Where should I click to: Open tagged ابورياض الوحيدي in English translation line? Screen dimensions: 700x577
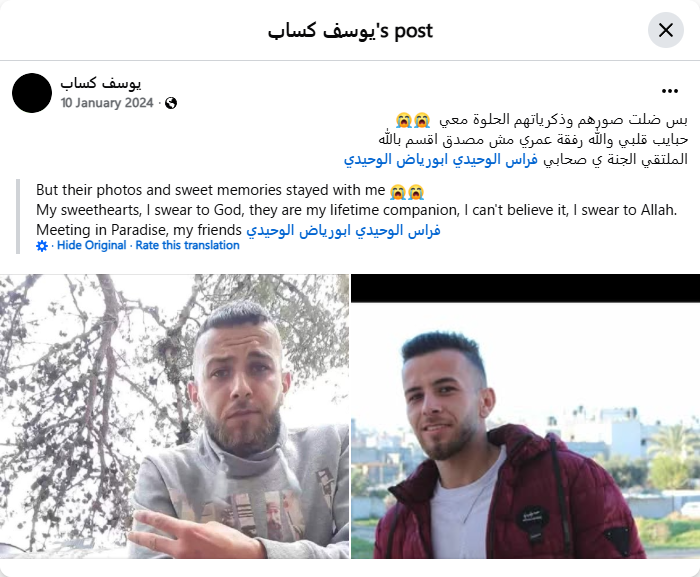(x=299, y=230)
